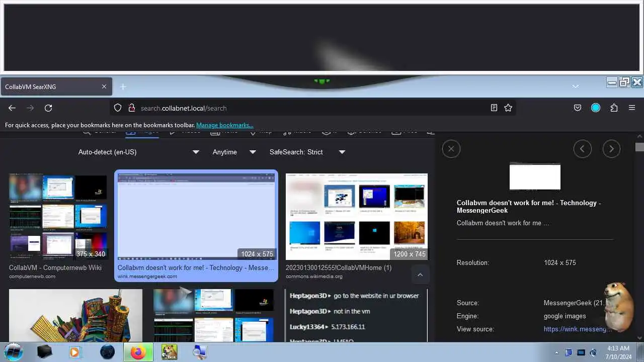
Task: Open the media player taskbar icon
Action: (x=74, y=352)
